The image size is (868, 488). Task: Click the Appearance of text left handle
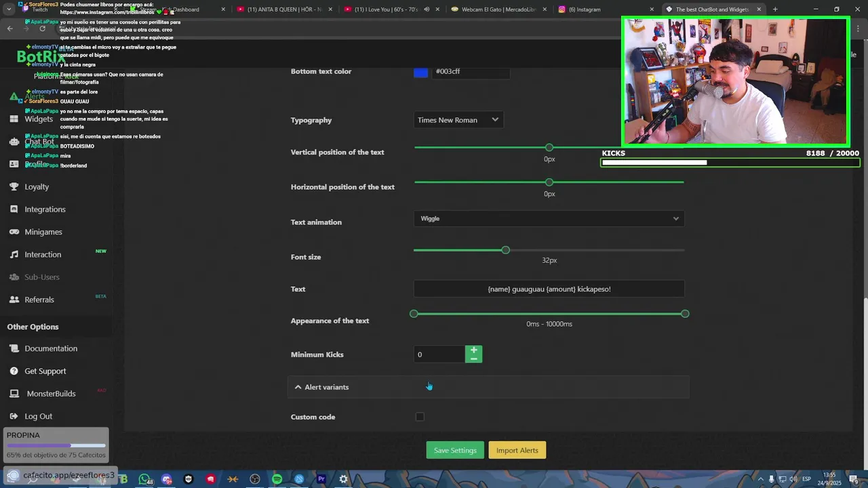[414, 314]
